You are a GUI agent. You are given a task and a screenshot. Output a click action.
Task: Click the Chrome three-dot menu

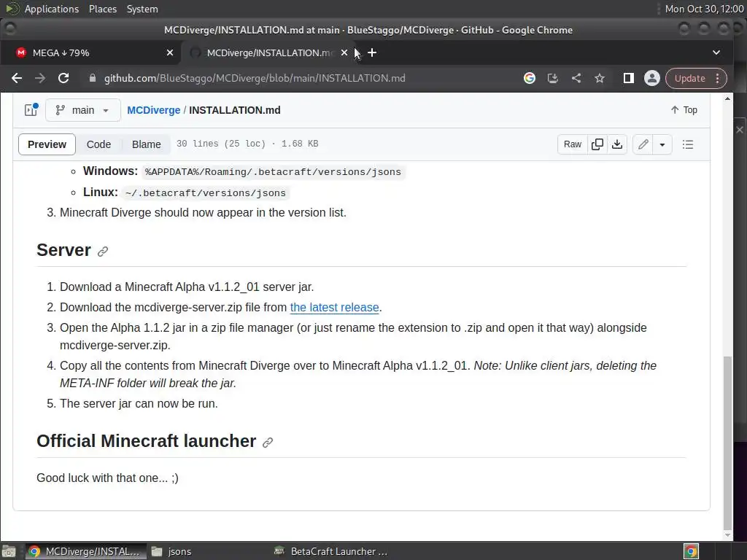tap(718, 78)
